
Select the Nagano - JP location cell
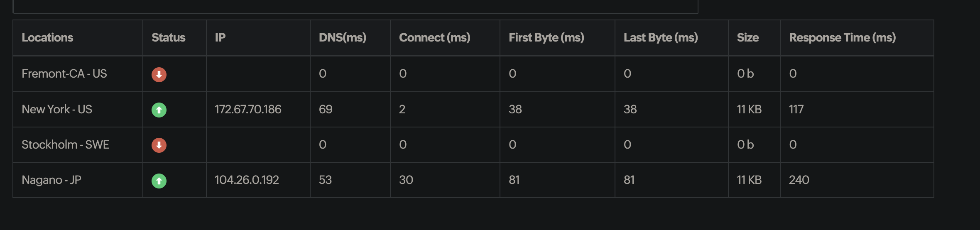click(51, 180)
